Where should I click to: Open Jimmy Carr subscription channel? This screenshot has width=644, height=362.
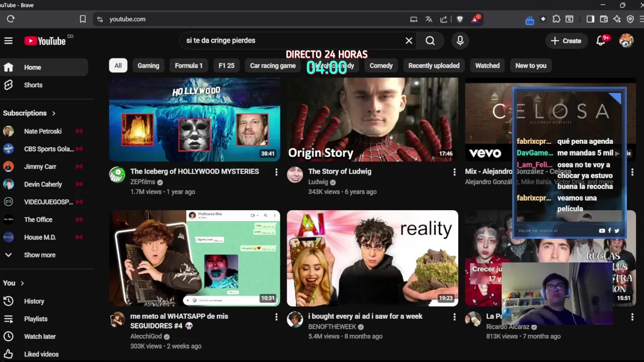(x=44, y=166)
